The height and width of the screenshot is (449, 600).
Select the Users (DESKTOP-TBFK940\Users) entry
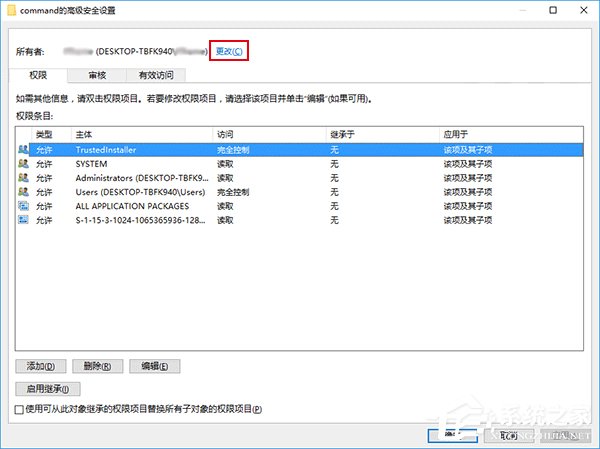click(x=300, y=192)
